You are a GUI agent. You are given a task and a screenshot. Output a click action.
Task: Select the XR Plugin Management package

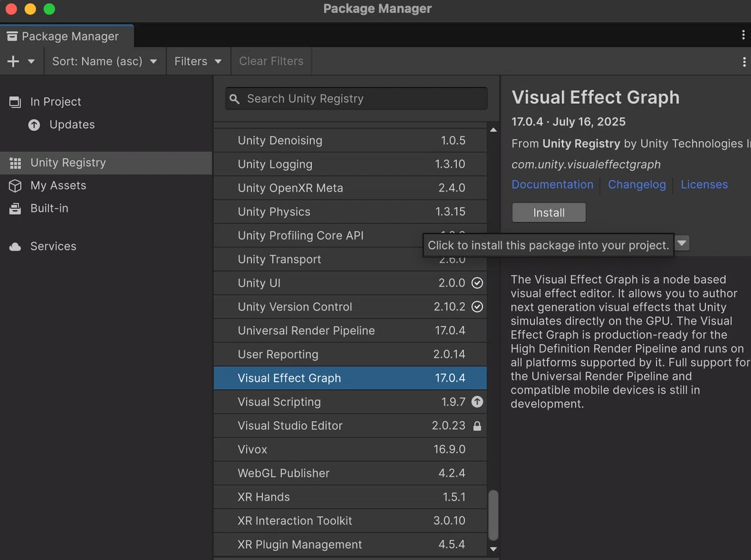(x=350, y=545)
